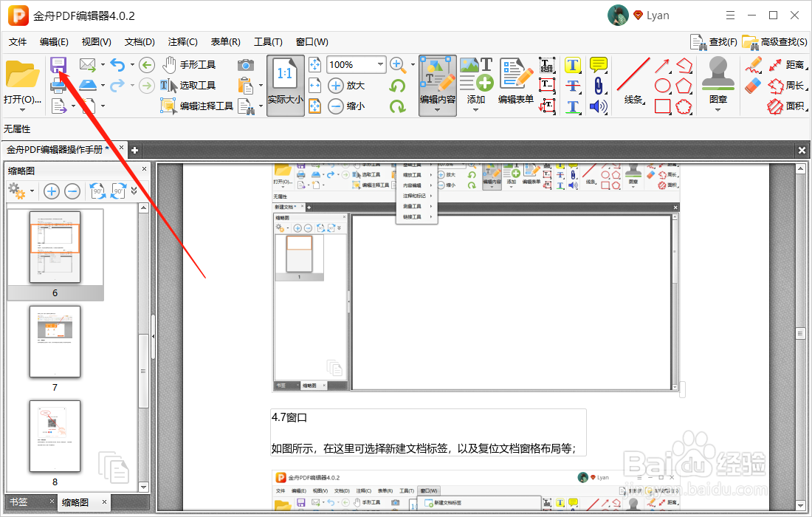Open the 100% zoom level dropdown
The image size is (812, 517).
tap(381, 65)
